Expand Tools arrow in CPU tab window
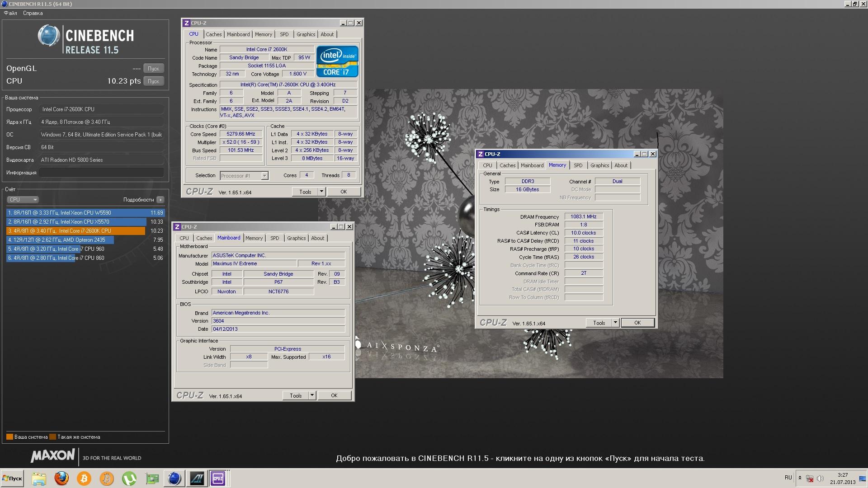Viewport: 868px width, 488px height. (x=321, y=192)
